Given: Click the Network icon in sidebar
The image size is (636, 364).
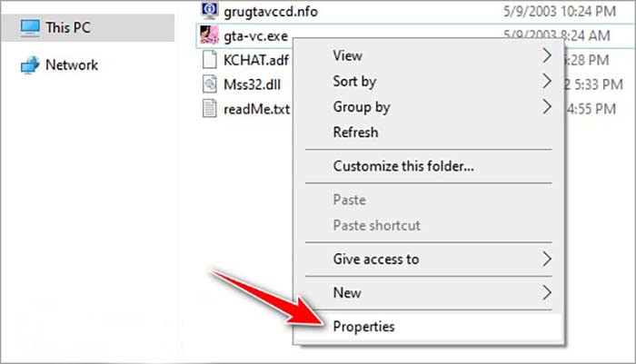Looking at the screenshot, I should (x=30, y=65).
